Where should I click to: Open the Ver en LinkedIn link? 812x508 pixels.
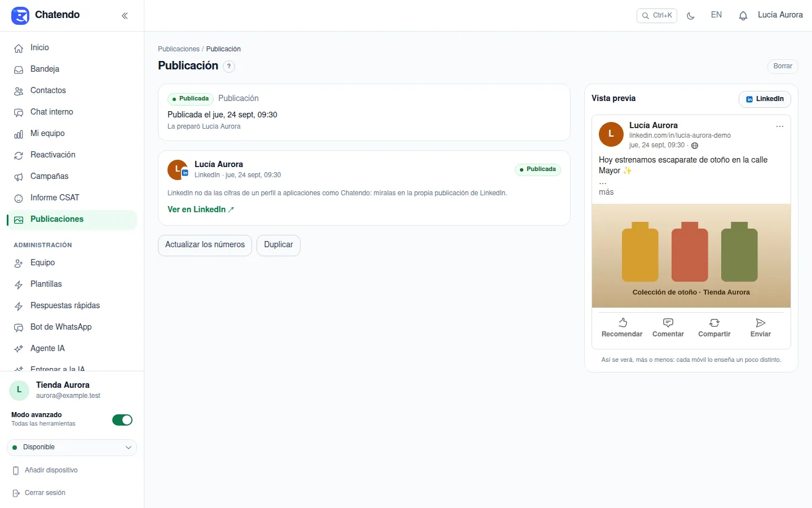pyautogui.click(x=201, y=209)
